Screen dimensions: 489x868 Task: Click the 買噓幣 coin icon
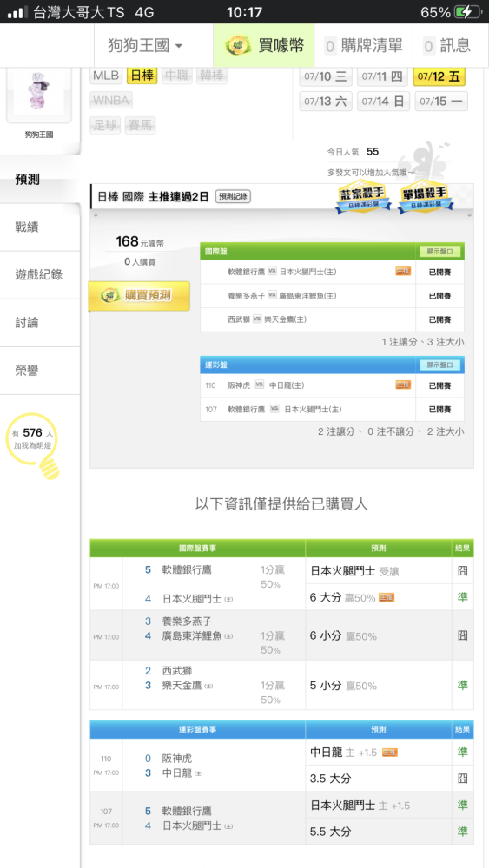pyautogui.click(x=238, y=45)
